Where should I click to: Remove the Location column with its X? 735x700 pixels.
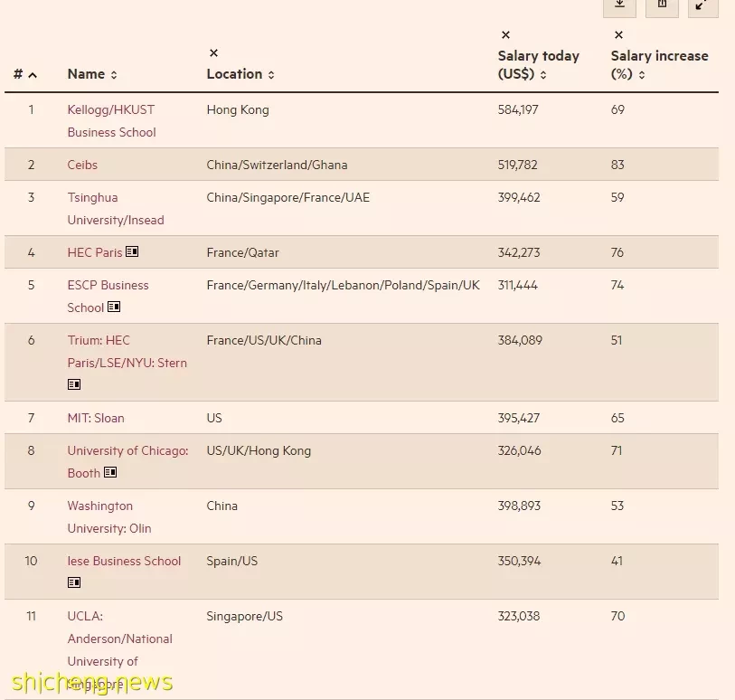point(213,53)
